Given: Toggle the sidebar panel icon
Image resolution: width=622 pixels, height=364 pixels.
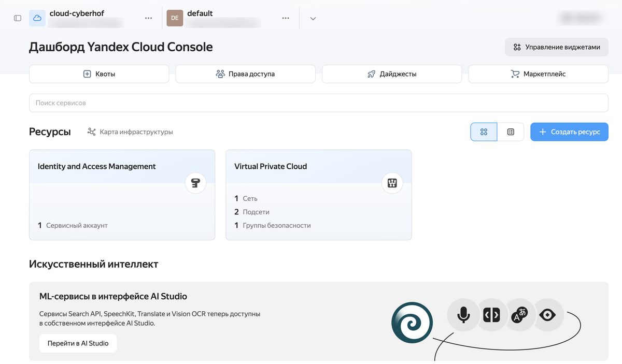Looking at the screenshot, I should pos(18,18).
